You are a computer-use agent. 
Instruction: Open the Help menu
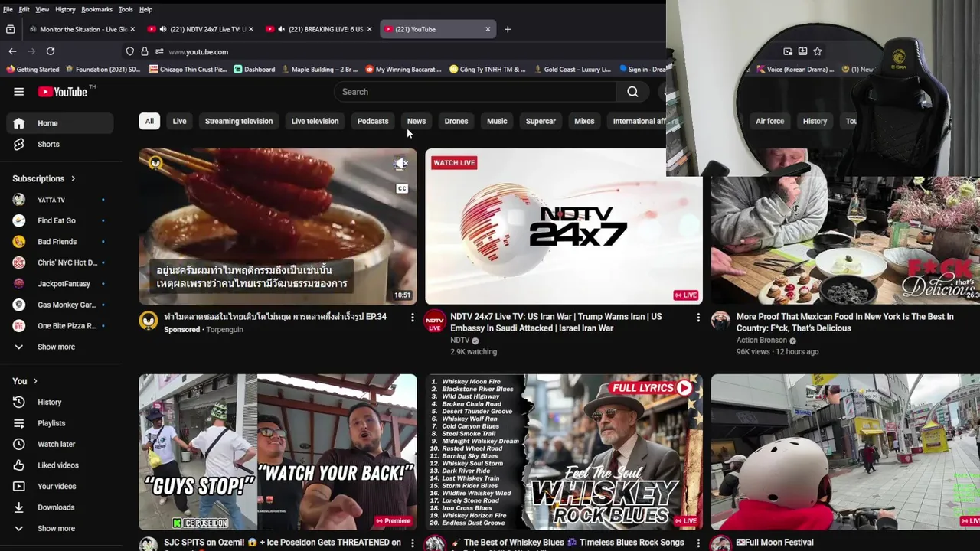(x=145, y=9)
